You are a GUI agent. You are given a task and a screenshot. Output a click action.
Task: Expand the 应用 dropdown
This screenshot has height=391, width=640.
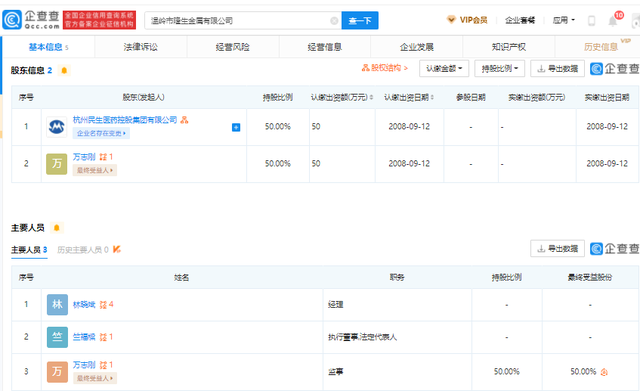click(x=564, y=20)
